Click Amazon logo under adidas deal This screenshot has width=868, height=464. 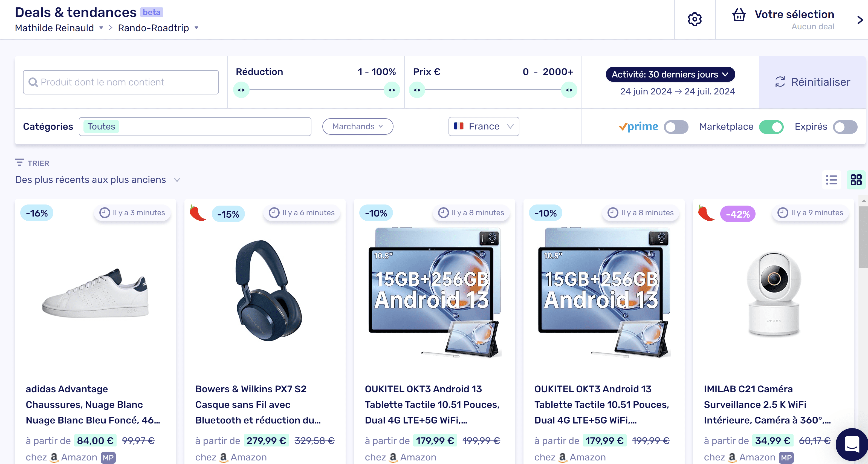54,457
